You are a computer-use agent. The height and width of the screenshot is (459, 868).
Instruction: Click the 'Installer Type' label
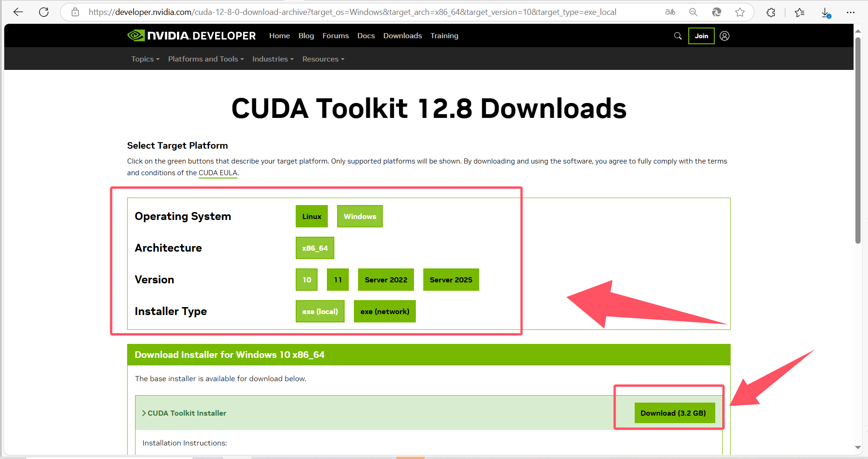(x=170, y=311)
